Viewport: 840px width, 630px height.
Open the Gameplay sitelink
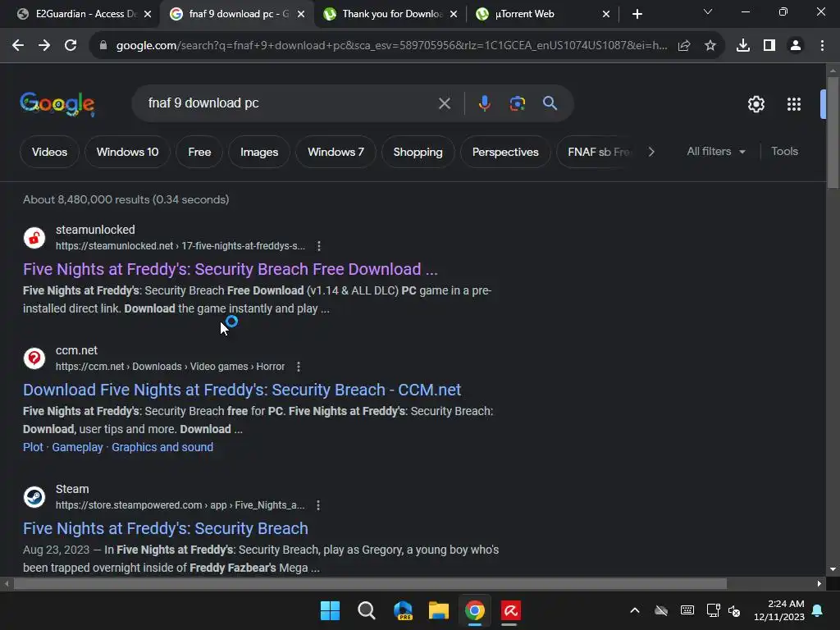(x=77, y=447)
